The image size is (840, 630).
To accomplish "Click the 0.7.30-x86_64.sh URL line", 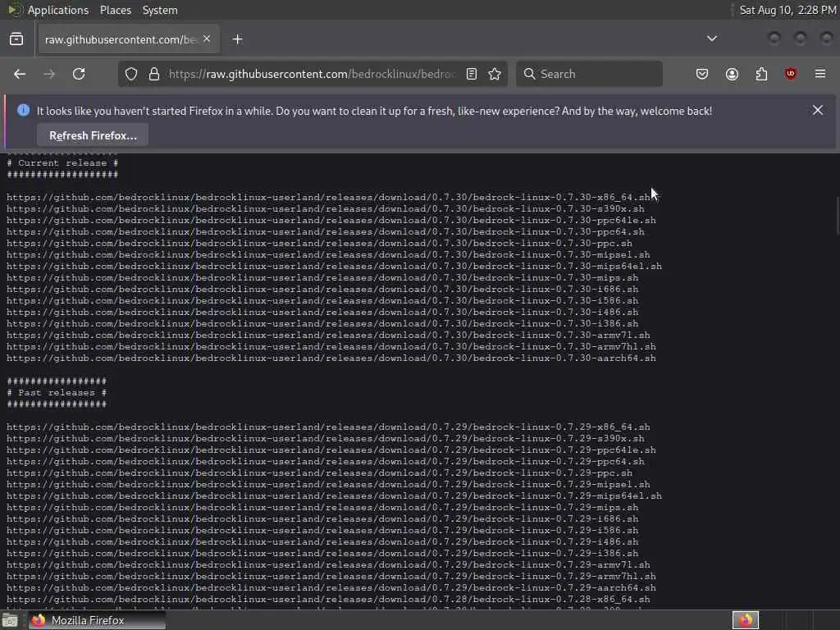I will click(328, 197).
